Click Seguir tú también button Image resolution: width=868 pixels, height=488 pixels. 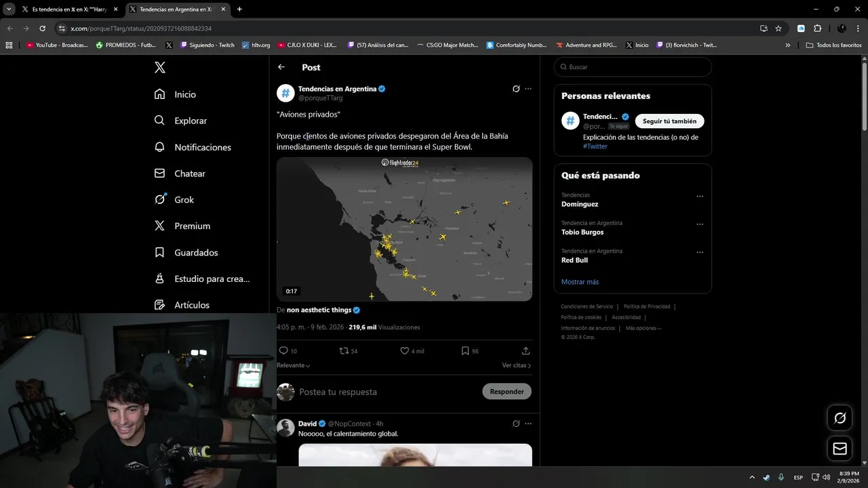tap(669, 121)
